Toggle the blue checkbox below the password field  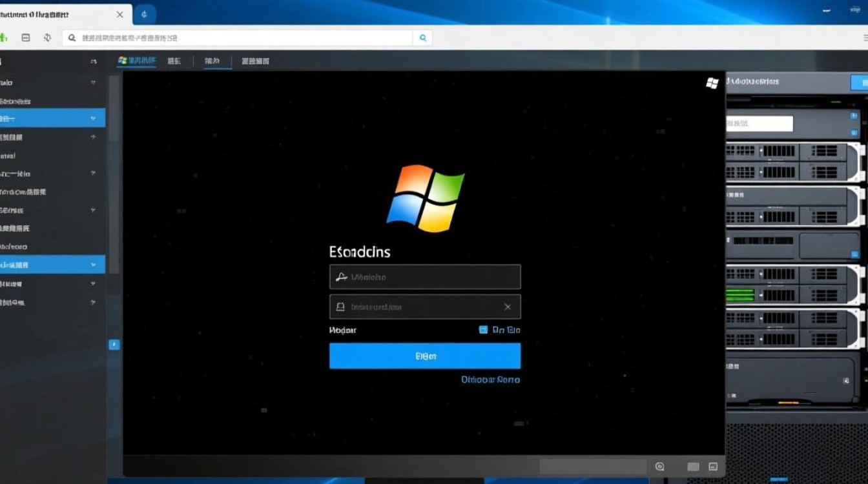tap(483, 330)
